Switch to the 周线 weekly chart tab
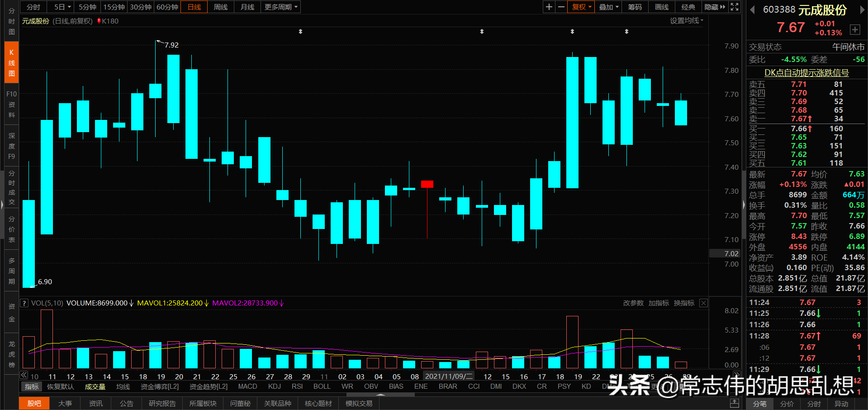The height and width of the screenshot is (410, 868). point(220,7)
